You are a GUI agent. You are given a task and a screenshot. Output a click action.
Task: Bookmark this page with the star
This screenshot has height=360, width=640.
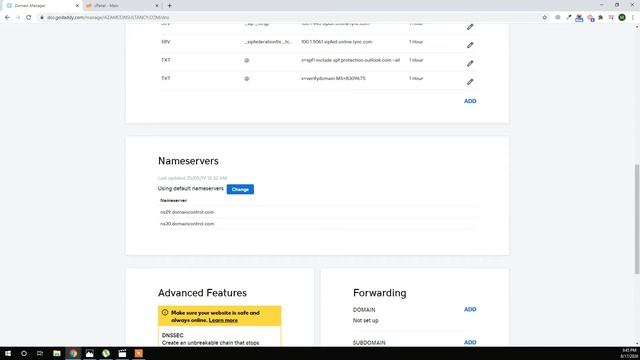(544, 18)
